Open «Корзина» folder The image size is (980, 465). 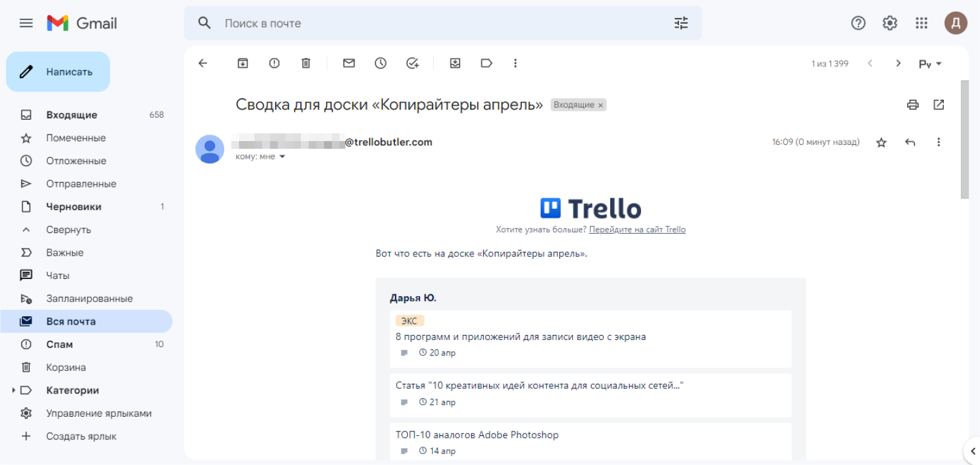click(x=86, y=368)
